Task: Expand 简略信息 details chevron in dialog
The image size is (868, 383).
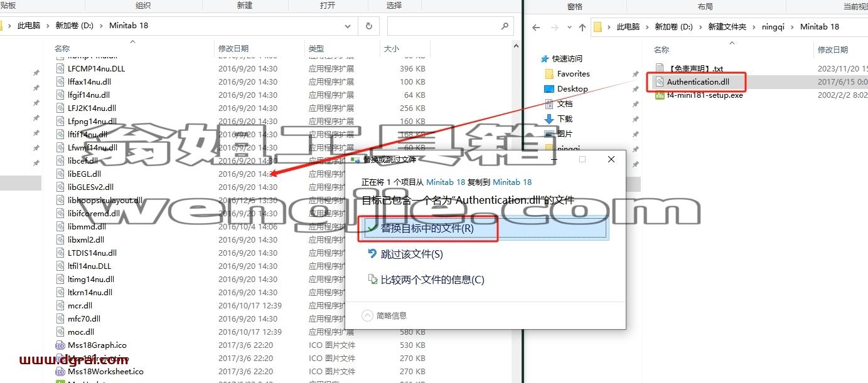Action: (x=368, y=315)
